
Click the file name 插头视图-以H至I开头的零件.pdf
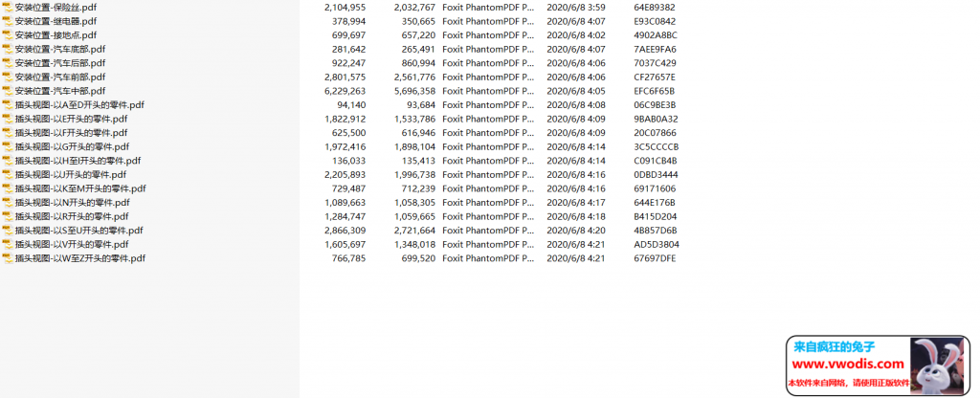(78, 161)
